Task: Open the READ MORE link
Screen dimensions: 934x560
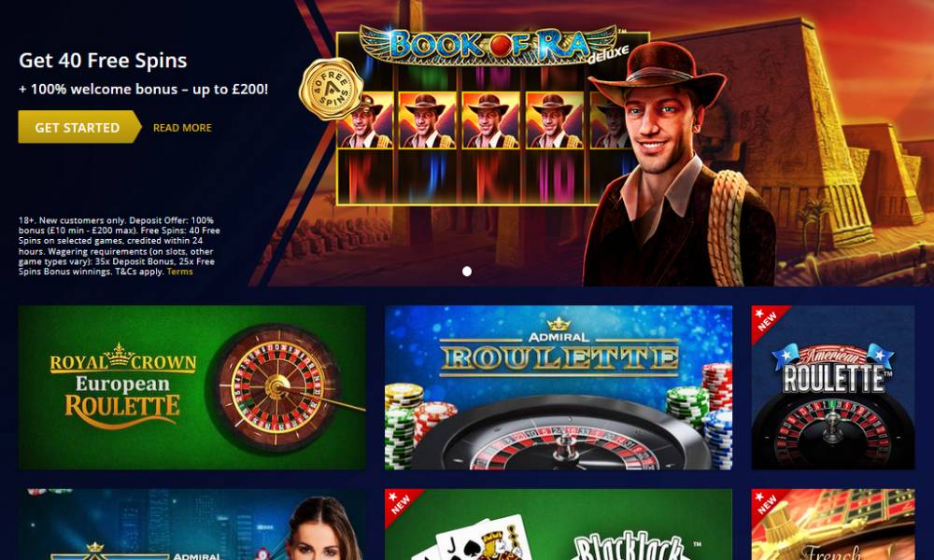Action: click(x=182, y=127)
